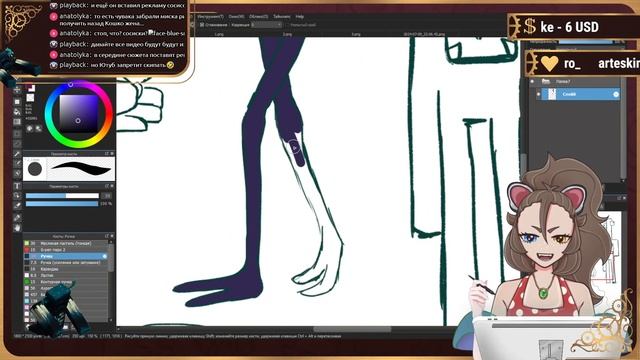Open the 'Облако(O)' menu

[x=258, y=17]
